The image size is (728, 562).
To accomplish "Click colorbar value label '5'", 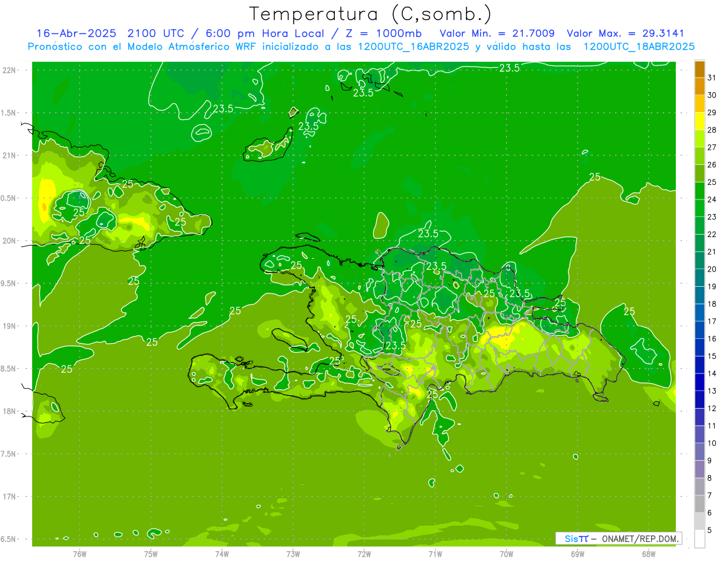I will pyautogui.click(x=710, y=530).
